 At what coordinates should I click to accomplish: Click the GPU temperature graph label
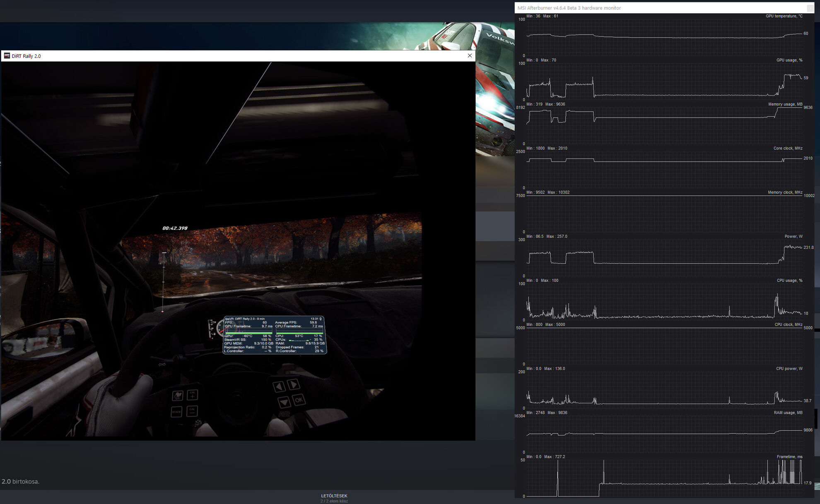pos(784,16)
